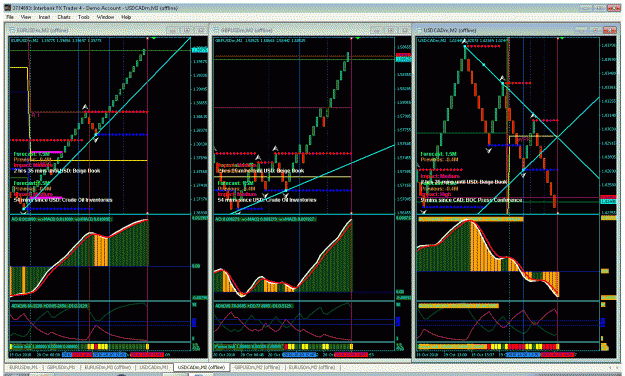The width and height of the screenshot is (625, 376).
Task: Minimize the EURUSDm,M2 chart window
Action: point(172,30)
